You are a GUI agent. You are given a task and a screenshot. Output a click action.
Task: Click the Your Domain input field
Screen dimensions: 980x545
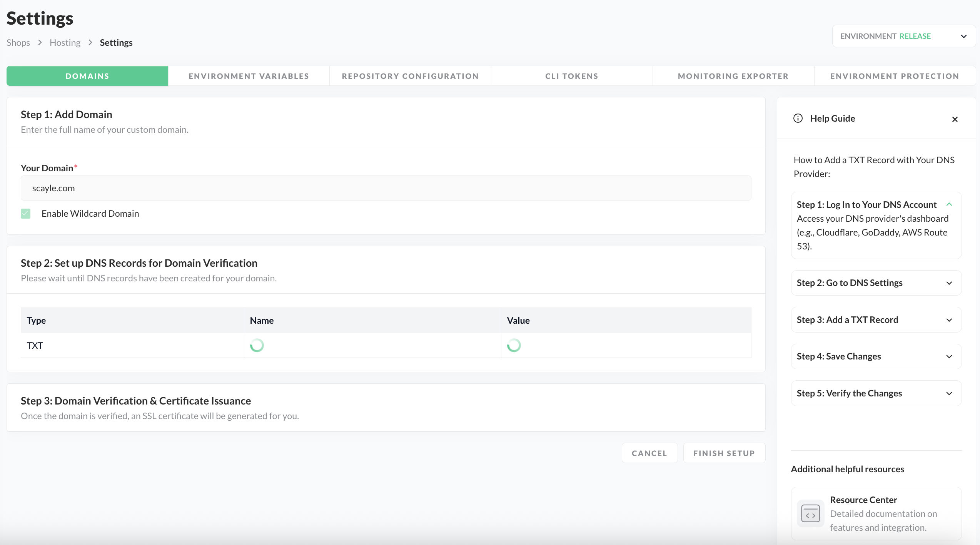tap(386, 188)
